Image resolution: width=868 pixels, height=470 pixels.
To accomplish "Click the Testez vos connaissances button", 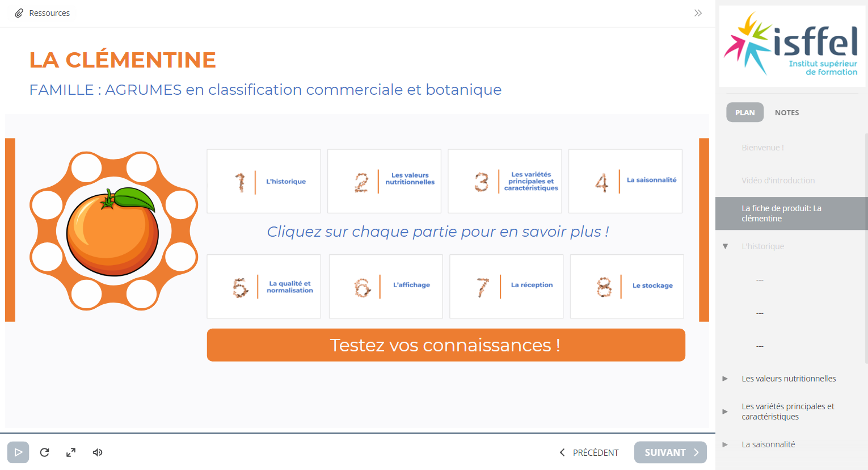I will point(446,345).
